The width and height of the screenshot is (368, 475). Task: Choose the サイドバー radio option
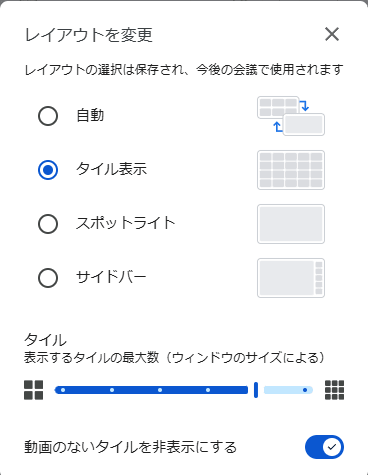tap(48, 278)
